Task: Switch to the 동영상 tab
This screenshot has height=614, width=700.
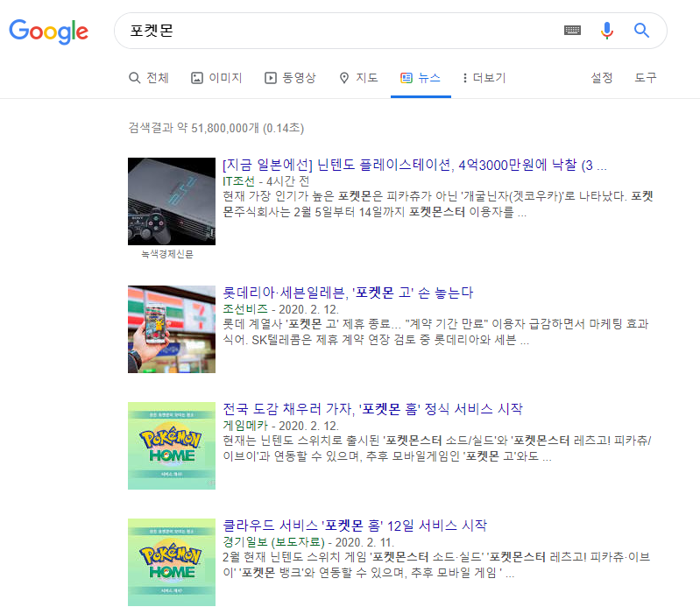Action: coord(290,78)
